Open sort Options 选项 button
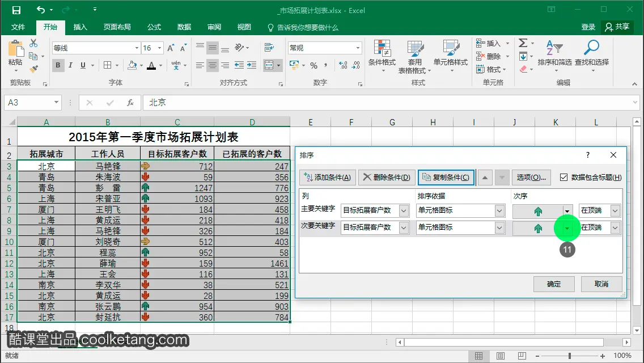 531,177
